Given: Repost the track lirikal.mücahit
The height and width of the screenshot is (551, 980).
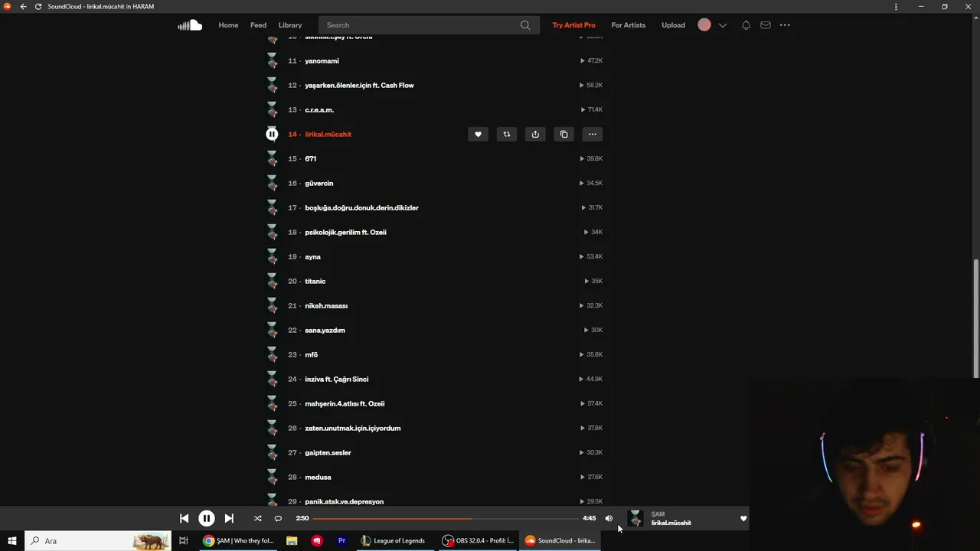Looking at the screenshot, I should (x=506, y=134).
